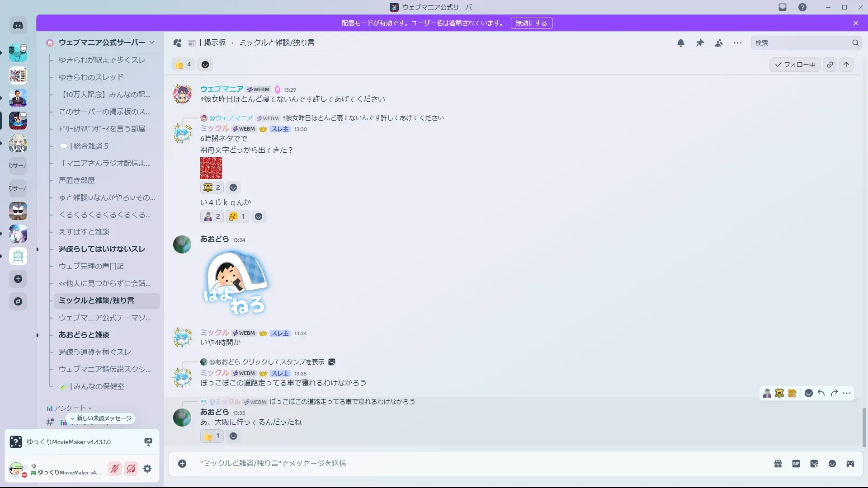Open sticker picker in message bar

click(x=814, y=464)
